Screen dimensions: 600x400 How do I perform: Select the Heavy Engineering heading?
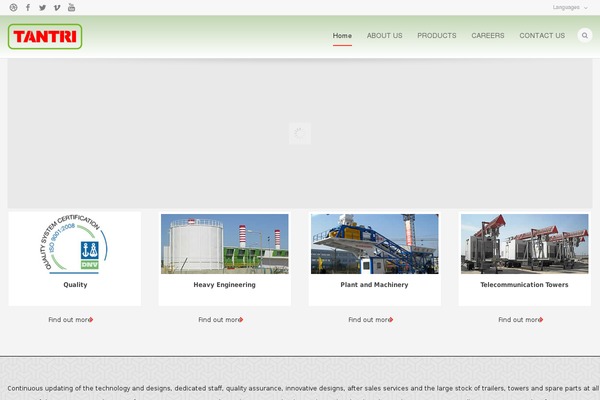224,285
